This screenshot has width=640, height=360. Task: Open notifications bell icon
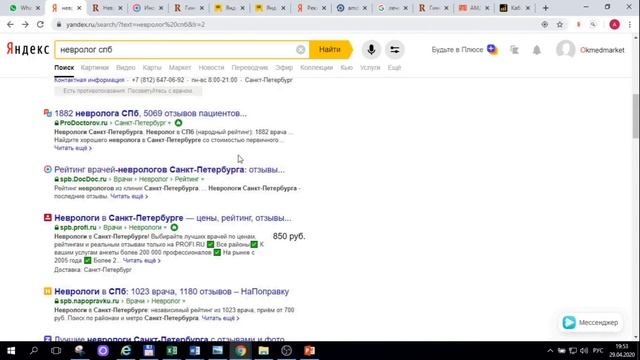[537, 50]
